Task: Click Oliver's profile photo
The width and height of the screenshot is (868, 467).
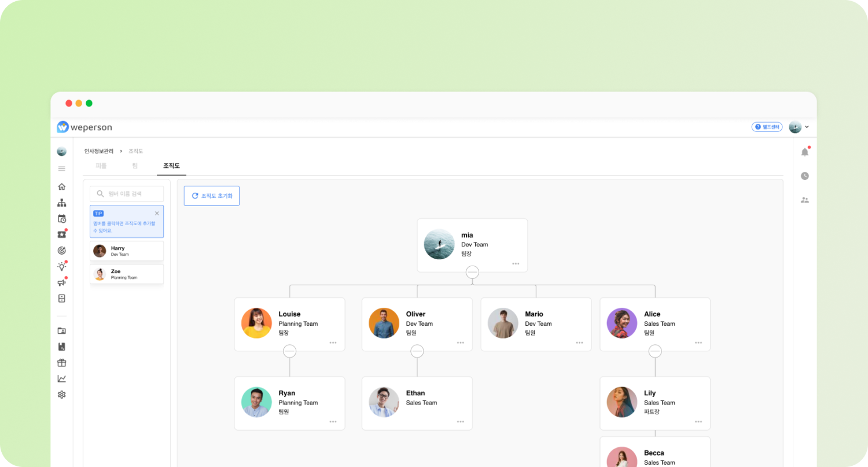Action: click(x=384, y=323)
